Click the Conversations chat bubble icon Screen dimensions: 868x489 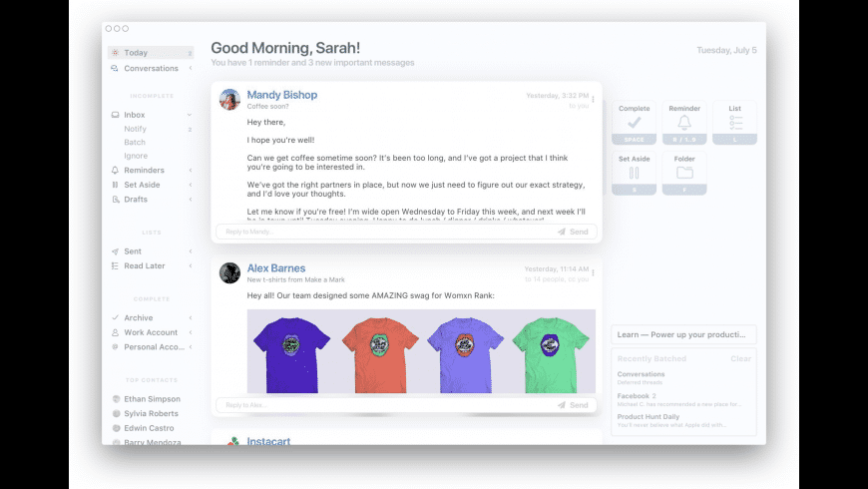115,68
